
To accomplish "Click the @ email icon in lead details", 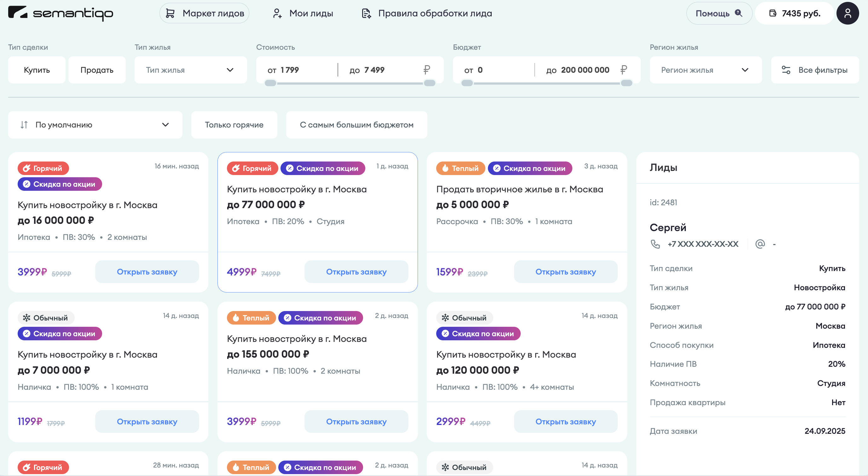I will (x=760, y=244).
